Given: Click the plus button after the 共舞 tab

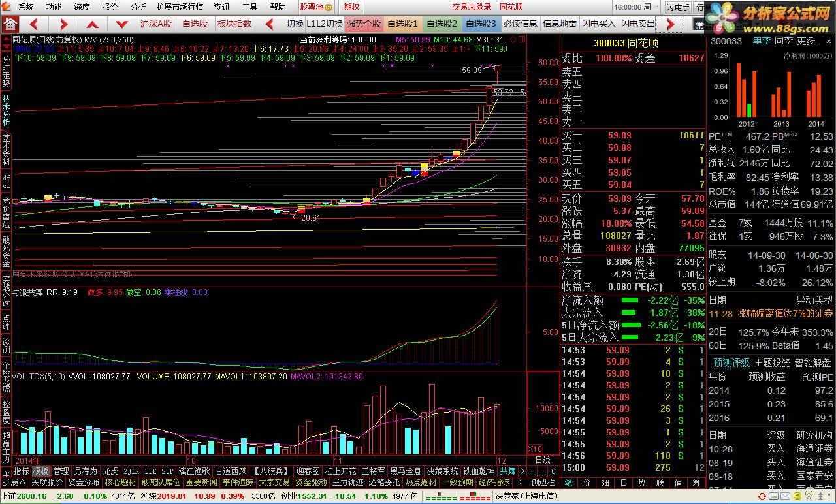Looking at the screenshot, I should [x=532, y=471].
